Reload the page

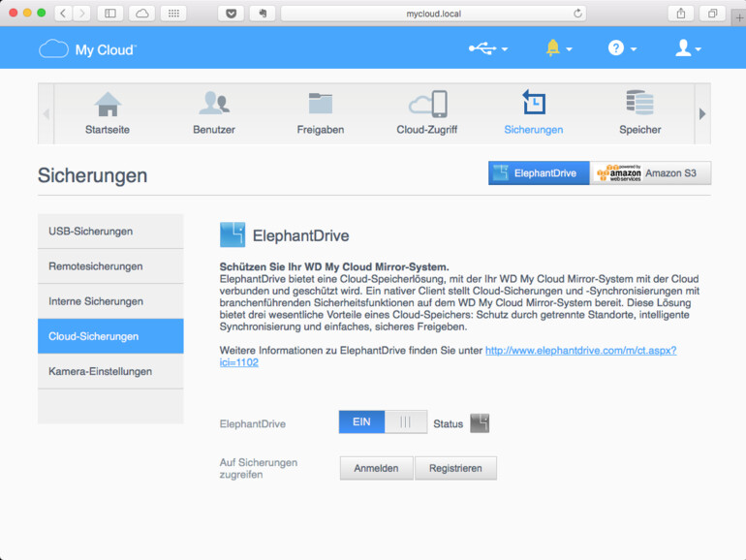[577, 14]
